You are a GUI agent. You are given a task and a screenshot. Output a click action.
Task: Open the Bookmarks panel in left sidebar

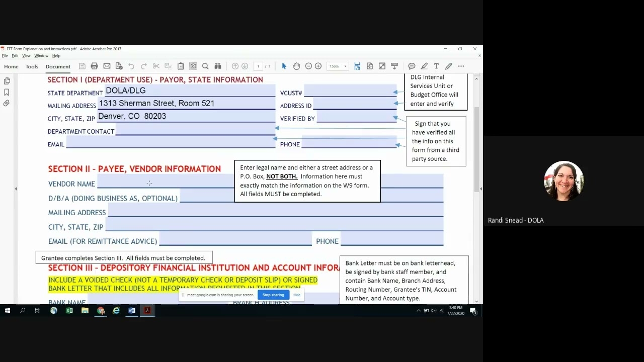(7, 92)
